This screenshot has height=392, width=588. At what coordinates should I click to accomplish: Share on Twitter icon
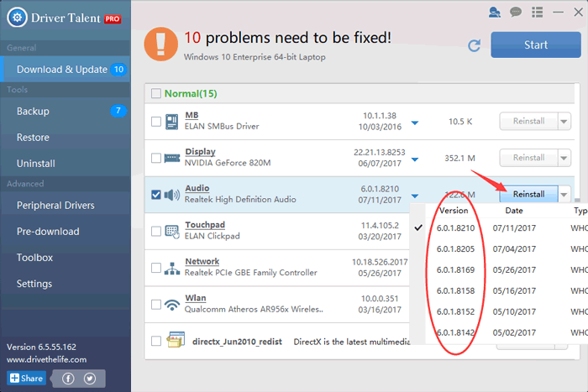click(90, 379)
